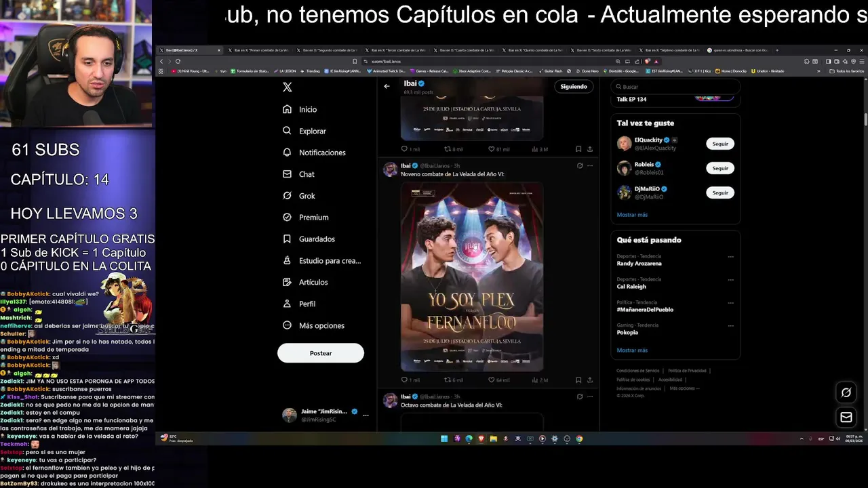Open Condiciones de Servicio link
Viewport: 868px width, 488px height.
637,371
